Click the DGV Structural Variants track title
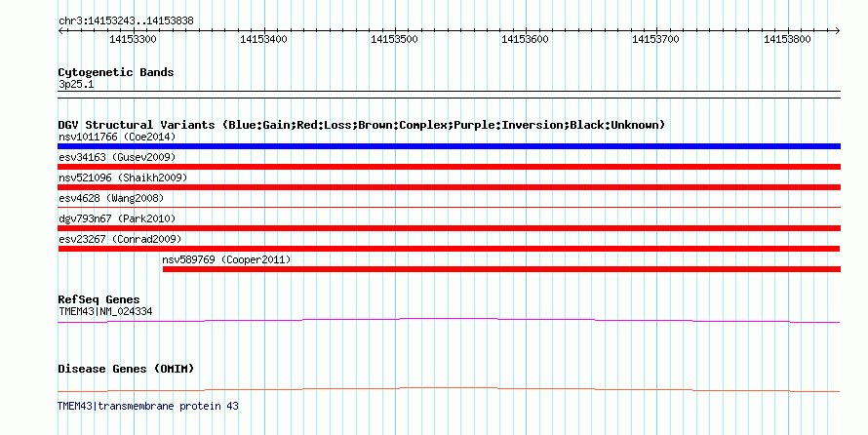The height and width of the screenshot is (435, 868). (x=362, y=125)
